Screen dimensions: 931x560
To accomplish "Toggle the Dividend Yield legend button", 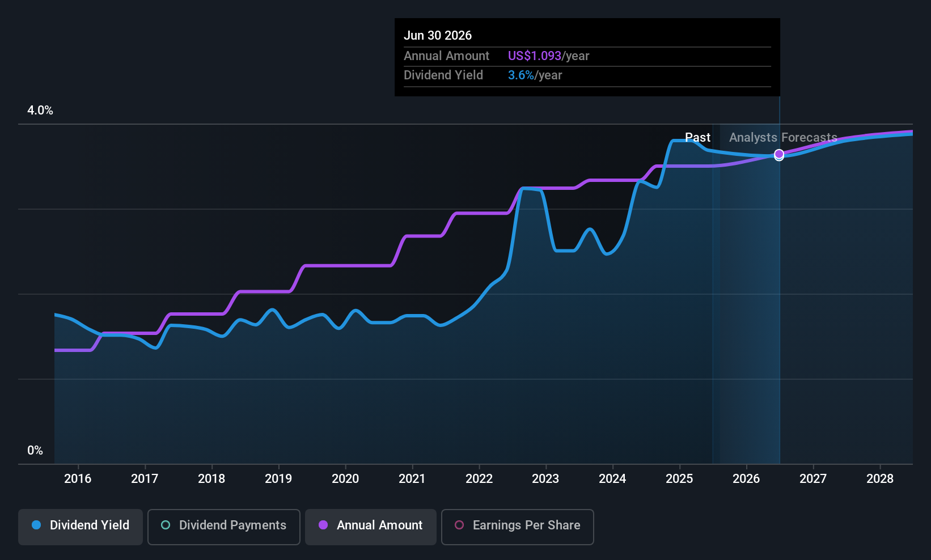I will point(81,527).
